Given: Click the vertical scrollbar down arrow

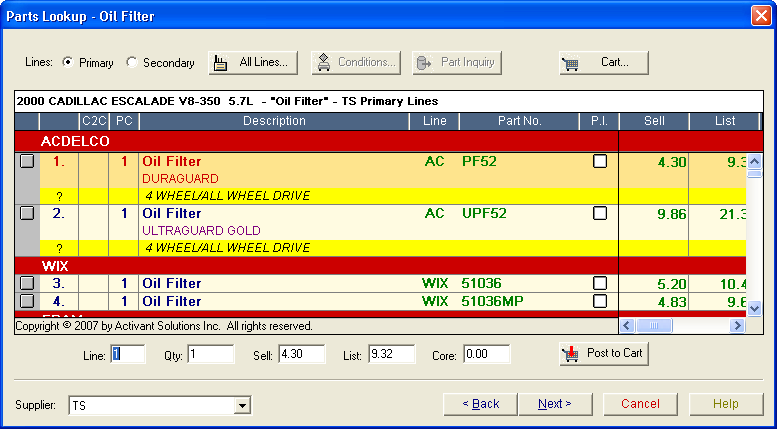Looking at the screenshot, I should tap(755, 310).
